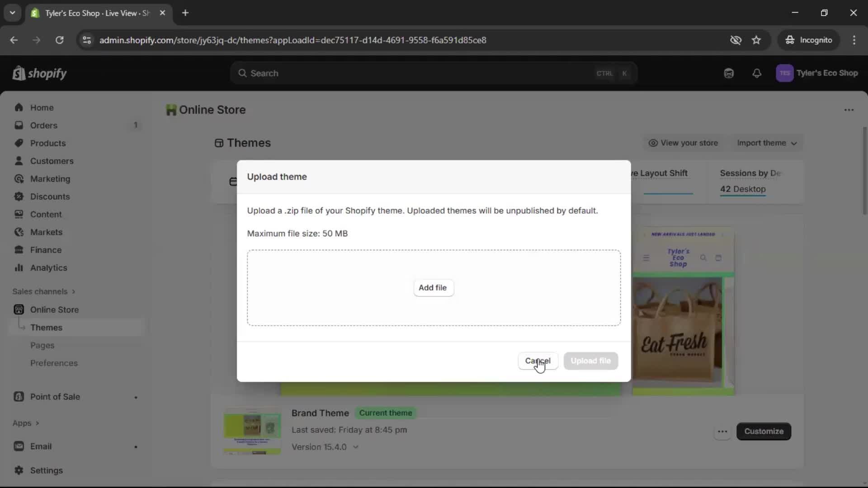Navigate to Marketing in the sidebar
This screenshot has width=868, height=488.
click(51, 178)
